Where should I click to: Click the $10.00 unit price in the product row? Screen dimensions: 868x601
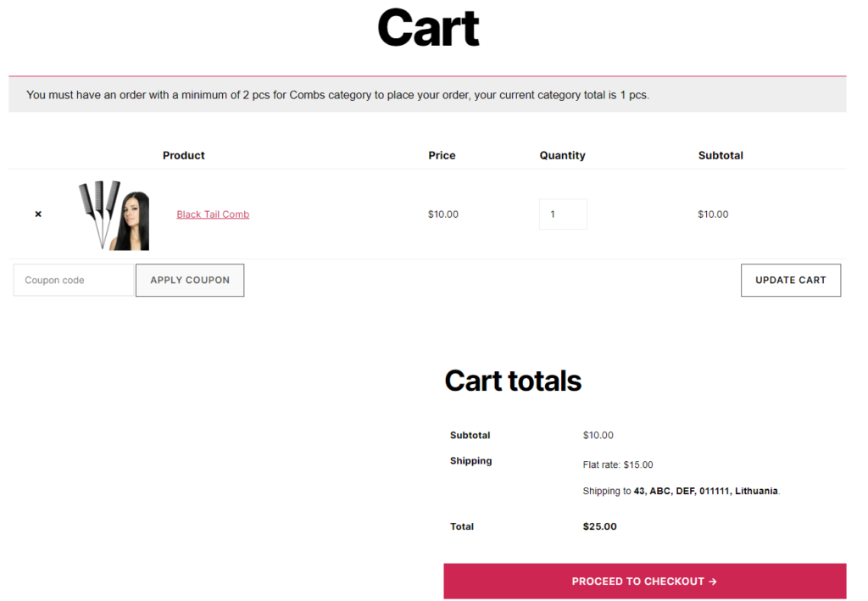click(x=443, y=214)
